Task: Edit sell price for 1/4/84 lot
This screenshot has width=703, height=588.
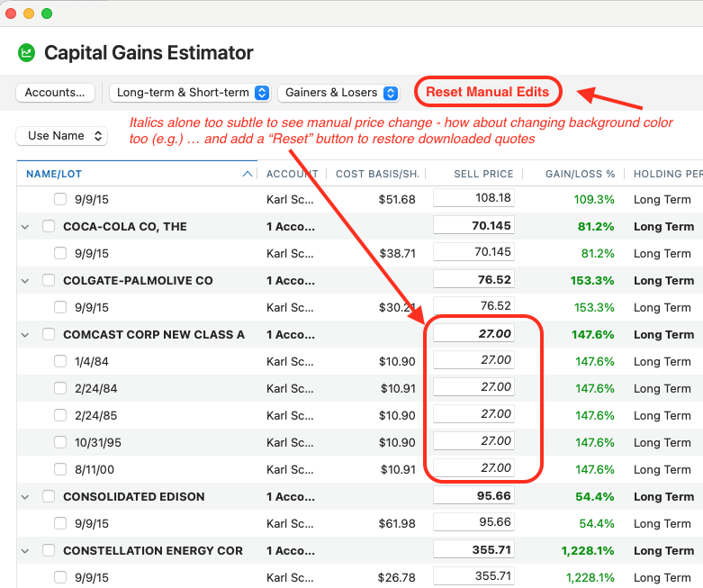Action: click(473, 359)
